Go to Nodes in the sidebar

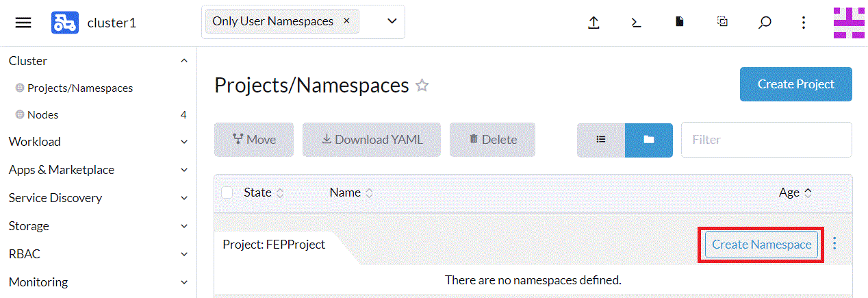click(x=43, y=115)
